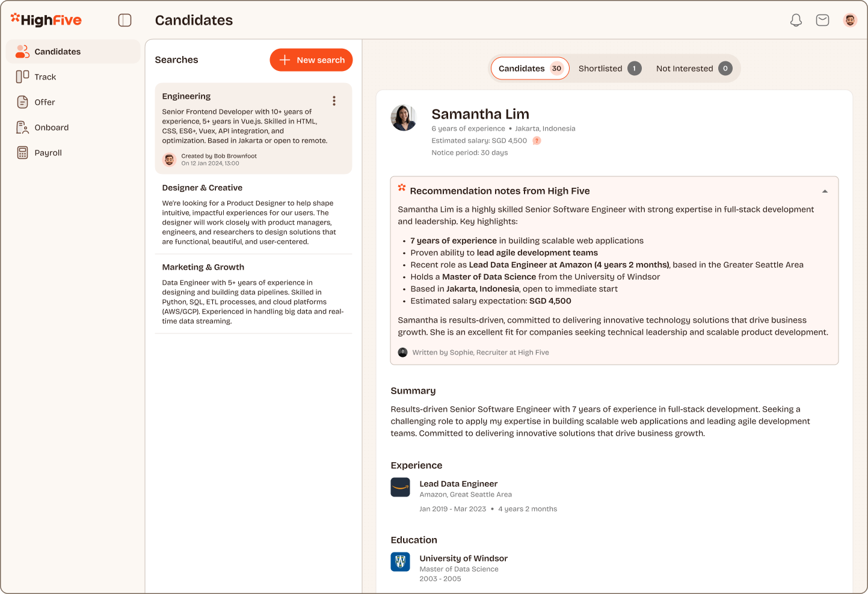The image size is (868, 594).
Task: Select the Candidates tab with count 30
Action: coord(530,69)
